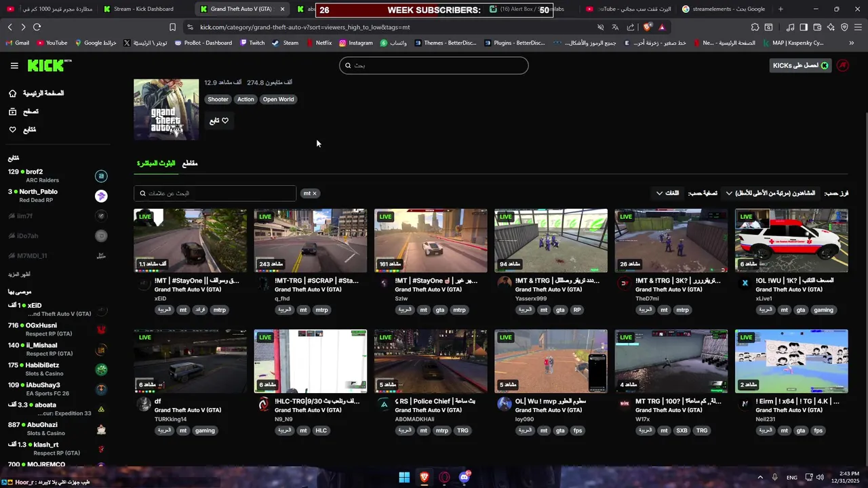Click the Action category tag
The height and width of the screenshot is (488, 868).
pos(245,99)
